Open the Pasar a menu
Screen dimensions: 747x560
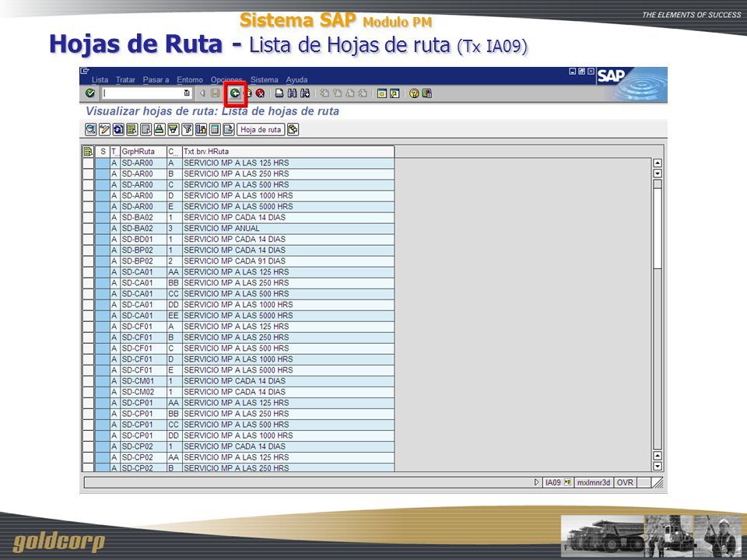[156, 79]
